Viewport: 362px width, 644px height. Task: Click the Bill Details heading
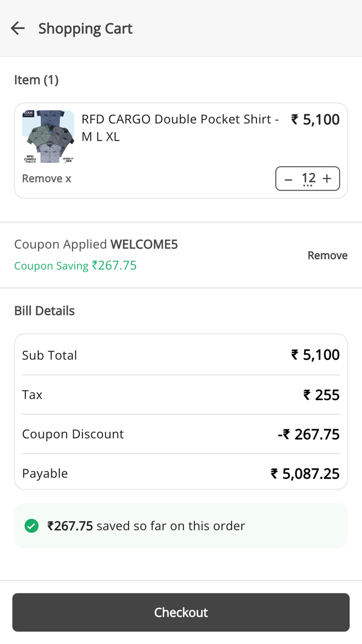(44, 311)
